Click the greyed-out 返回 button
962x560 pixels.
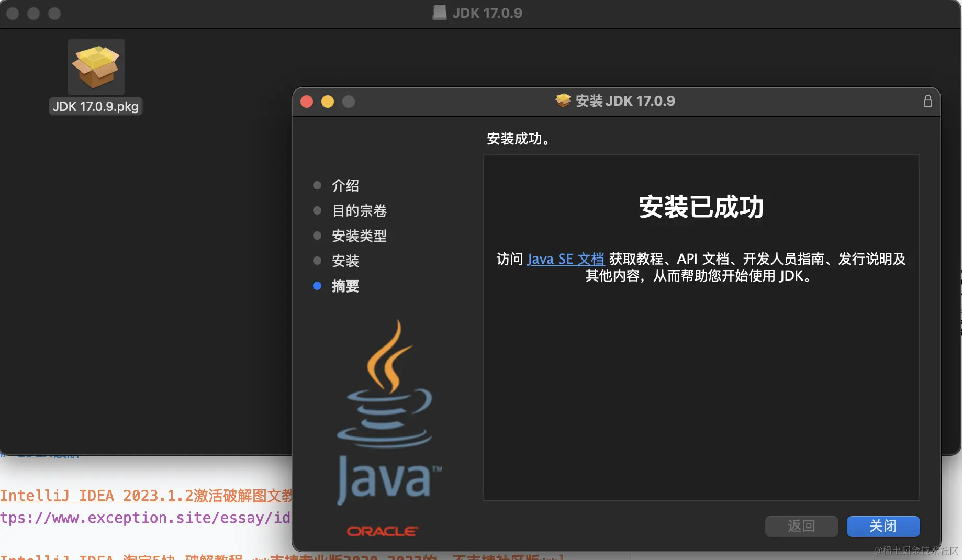[801, 526]
